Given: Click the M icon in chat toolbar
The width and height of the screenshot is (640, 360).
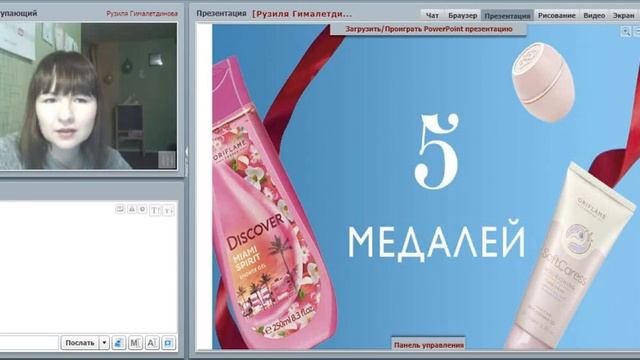Looking at the screenshot, I should pos(135,343).
